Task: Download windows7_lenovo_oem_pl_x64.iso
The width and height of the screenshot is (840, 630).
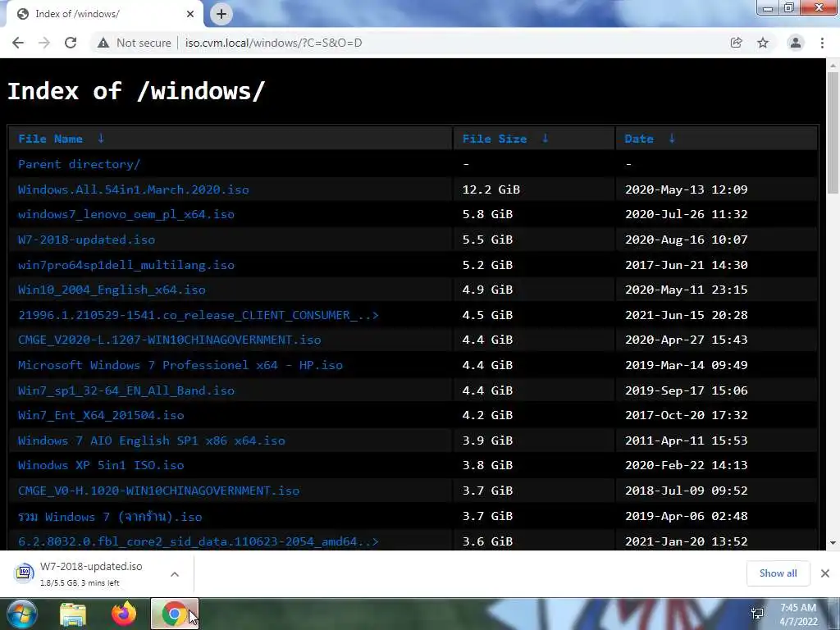Action: coord(126,214)
